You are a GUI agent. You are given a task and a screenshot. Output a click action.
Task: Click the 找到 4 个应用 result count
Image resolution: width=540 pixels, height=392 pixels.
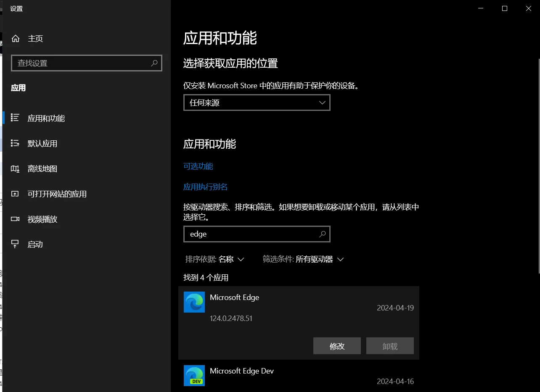pos(206,278)
